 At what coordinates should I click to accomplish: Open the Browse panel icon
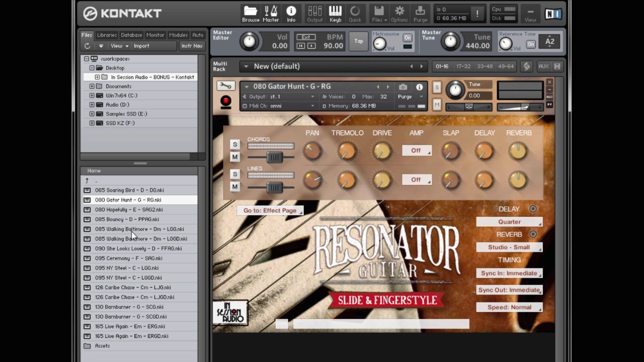[251, 14]
